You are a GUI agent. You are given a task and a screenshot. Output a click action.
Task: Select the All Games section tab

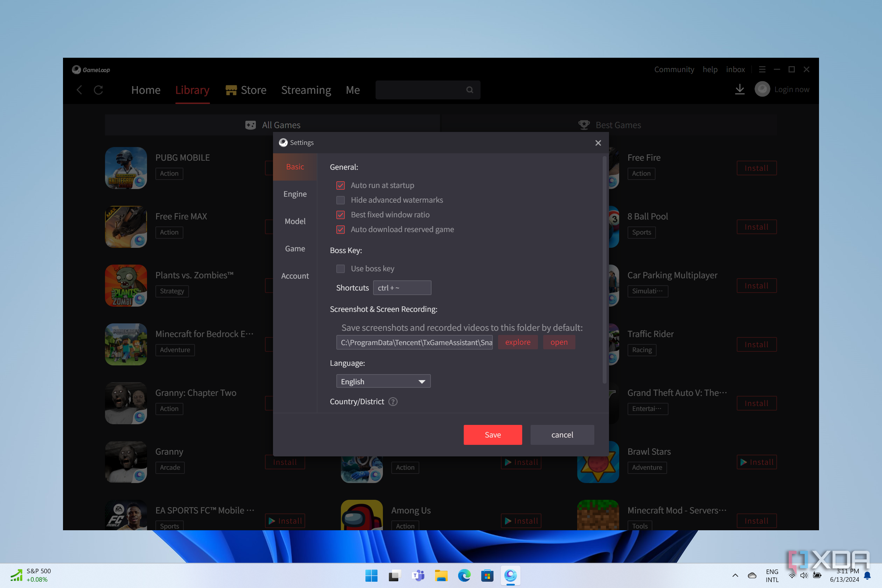click(x=272, y=125)
